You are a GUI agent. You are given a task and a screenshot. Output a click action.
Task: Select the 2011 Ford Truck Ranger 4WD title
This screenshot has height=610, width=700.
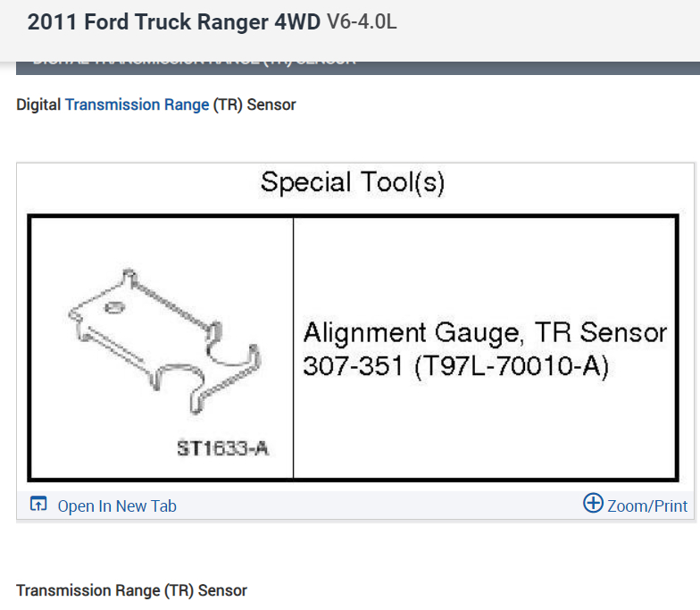click(x=173, y=22)
